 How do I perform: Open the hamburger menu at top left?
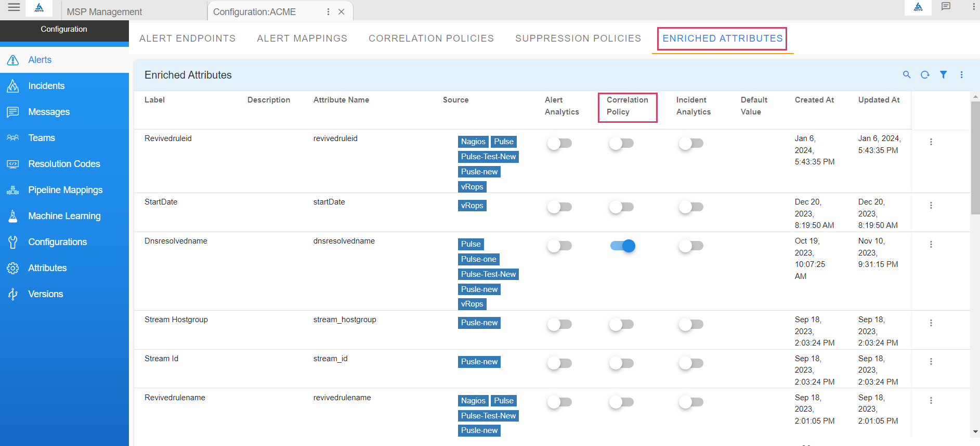tap(14, 7)
